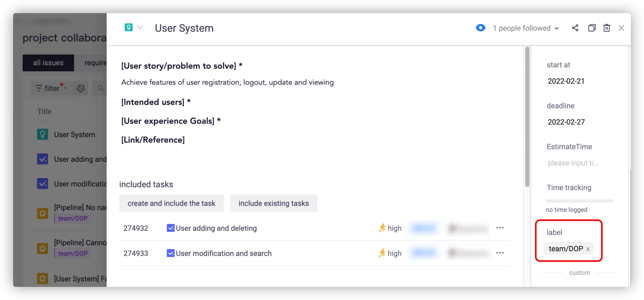Click the diamond icon next to filter
The width and height of the screenshot is (644, 300).
(x=81, y=88)
